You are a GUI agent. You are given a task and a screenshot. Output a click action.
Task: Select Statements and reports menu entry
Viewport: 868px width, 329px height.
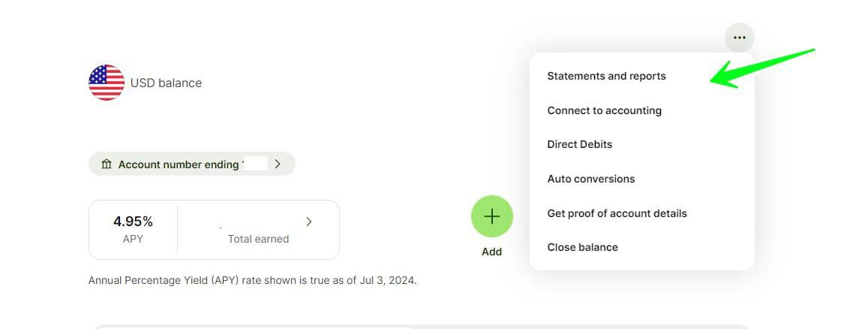[x=606, y=77]
